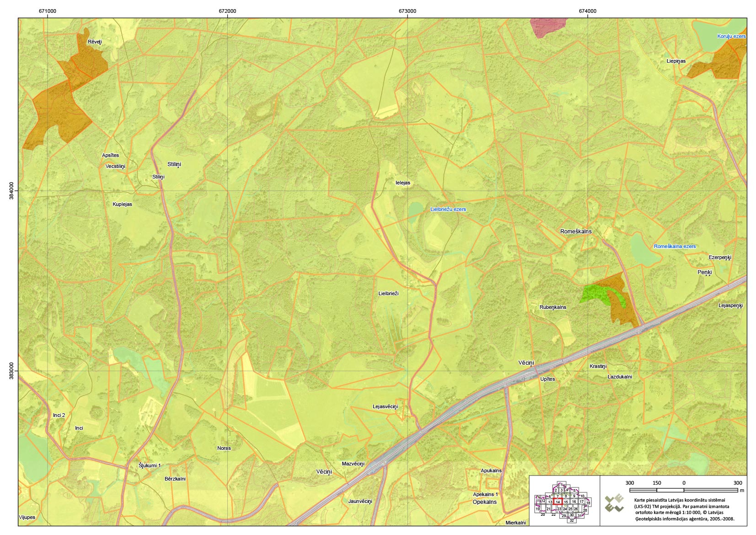Click the Ielejas place label
The width and height of the screenshot is (756, 535).
click(x=402, y=183)
